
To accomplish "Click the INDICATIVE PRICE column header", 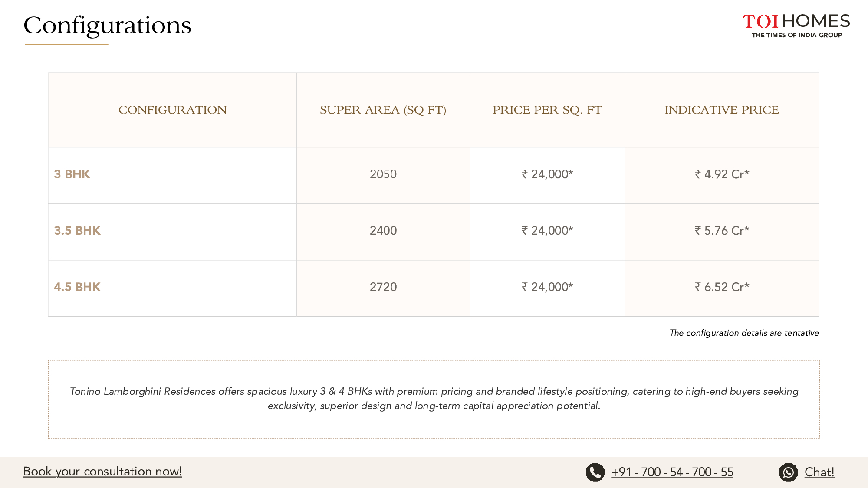I will click(722, 110).
